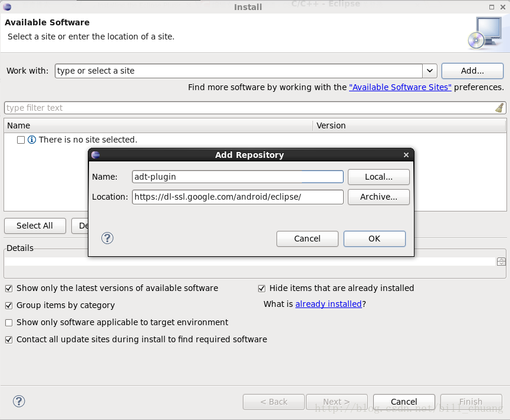Confirm repository with the OK button
Screen dimensions: 510x420
coord(374,239)
